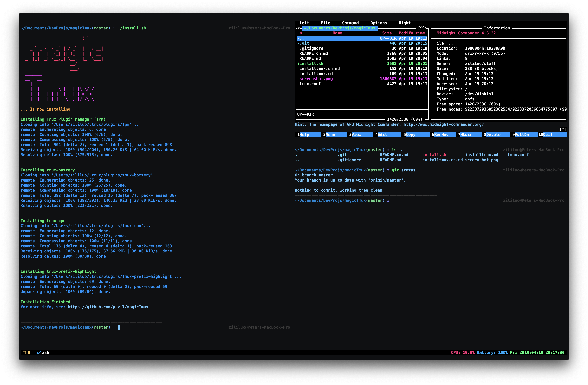The image size is (588, 385).
Task: Click the [^] history list indicator on left panel
Action: (x=421, y=28)
